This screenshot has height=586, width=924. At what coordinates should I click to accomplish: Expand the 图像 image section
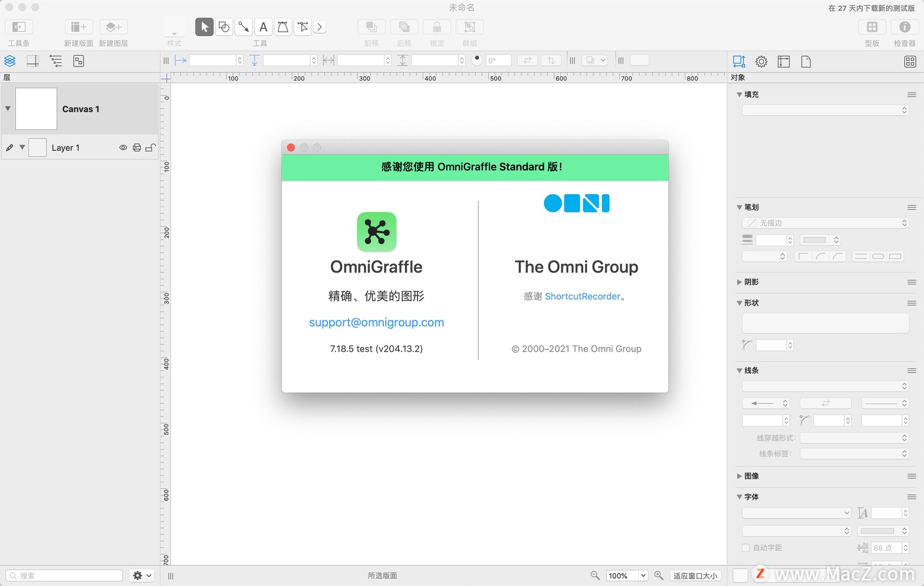coord(740,476)
